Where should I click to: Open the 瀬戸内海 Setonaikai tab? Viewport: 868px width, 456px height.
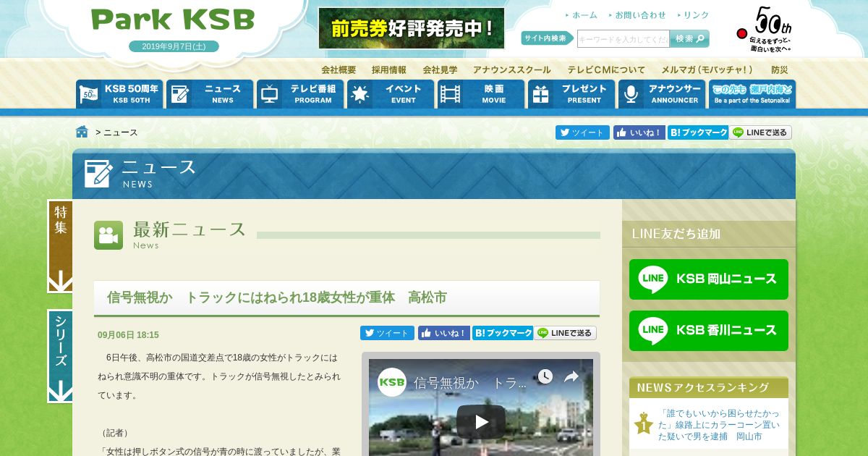(x=752, y=94)
